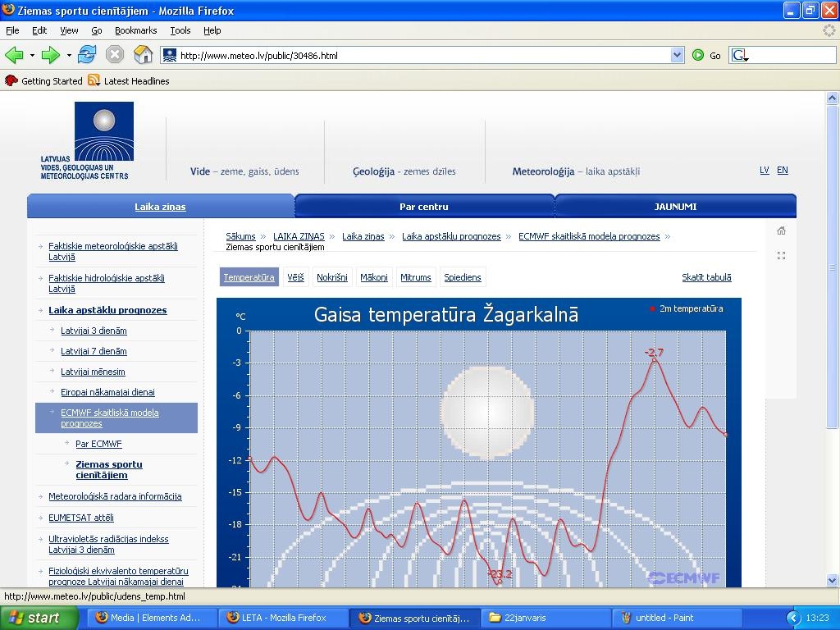Expand the address bar URL dropdown
Viewport: 840px width, 630px height.
(677, 55)
